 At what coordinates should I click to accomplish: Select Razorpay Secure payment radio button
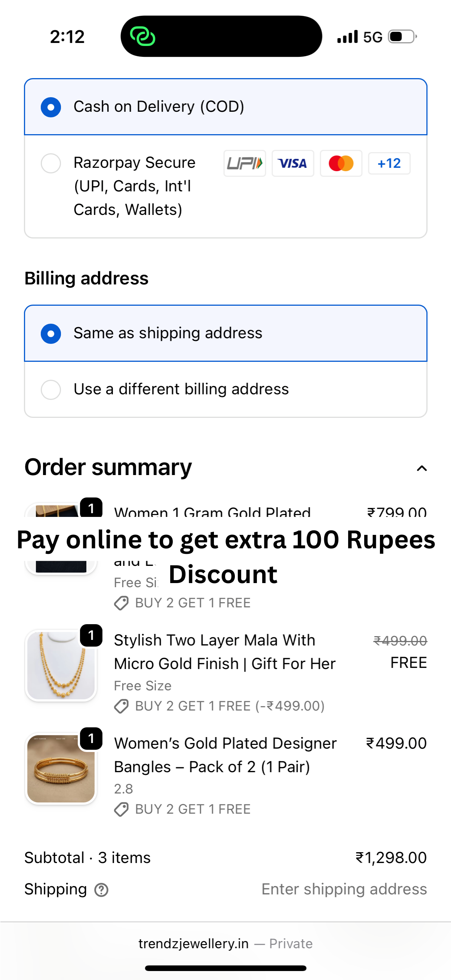[x=51, y=163]
